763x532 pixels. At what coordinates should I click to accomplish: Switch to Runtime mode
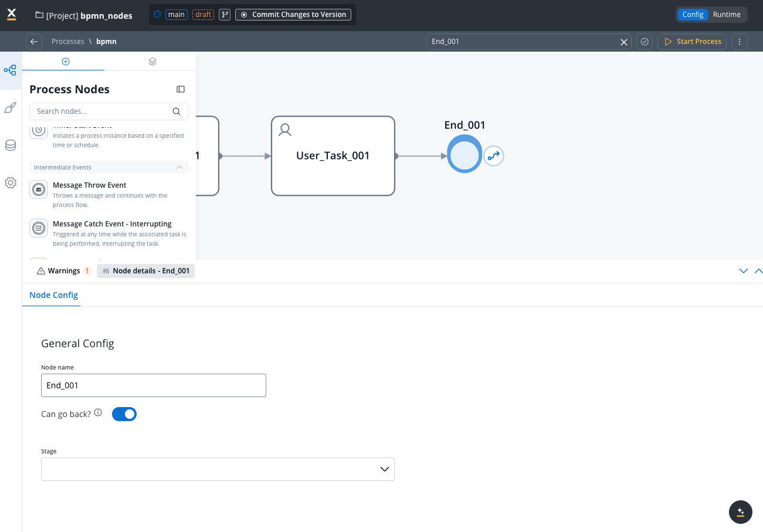pyautogui.click(x=726, y=15)
